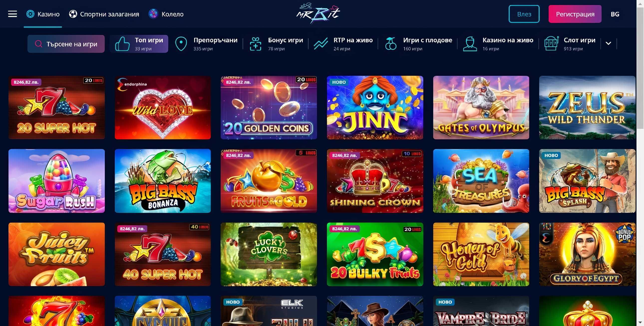
Task: Click the Регистрация button
Action: (575, 14)
